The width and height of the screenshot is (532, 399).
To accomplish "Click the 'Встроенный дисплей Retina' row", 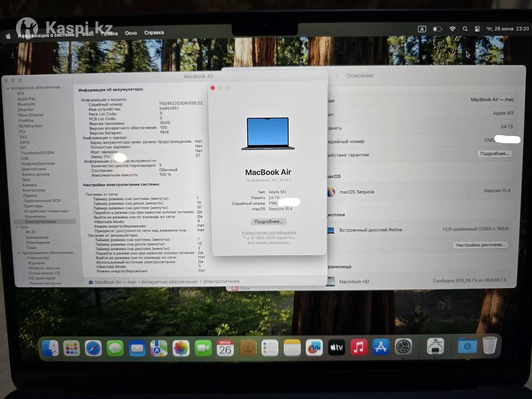I will tap(417, 230).
